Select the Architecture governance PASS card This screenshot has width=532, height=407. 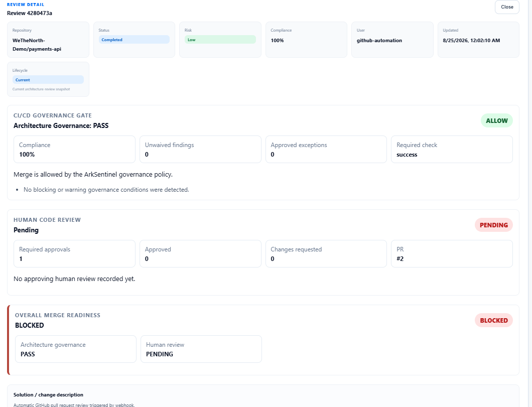pos(76,349)
